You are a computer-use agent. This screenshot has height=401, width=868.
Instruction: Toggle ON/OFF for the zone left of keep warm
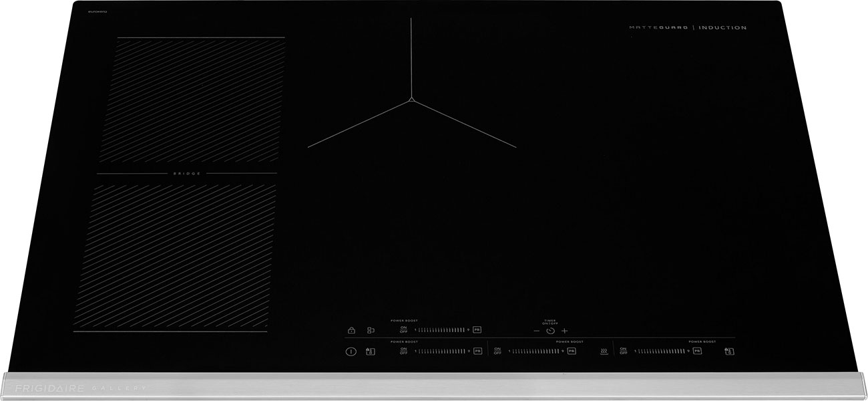pos(497,351)
